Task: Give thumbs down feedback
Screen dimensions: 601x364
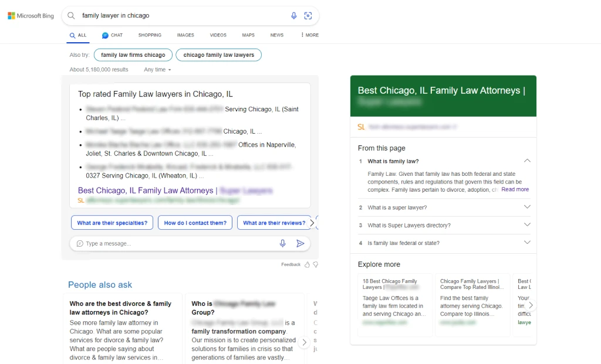Action: [315, 264]
